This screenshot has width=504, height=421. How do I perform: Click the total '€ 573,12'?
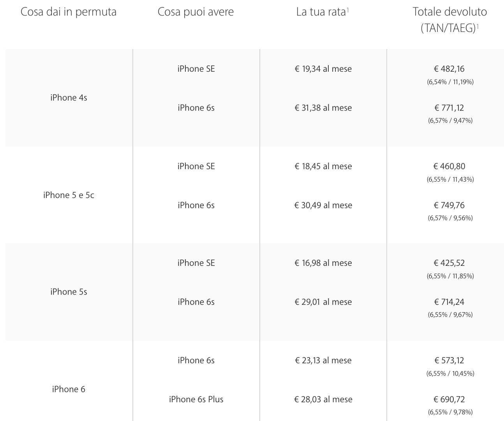(449, 360)
